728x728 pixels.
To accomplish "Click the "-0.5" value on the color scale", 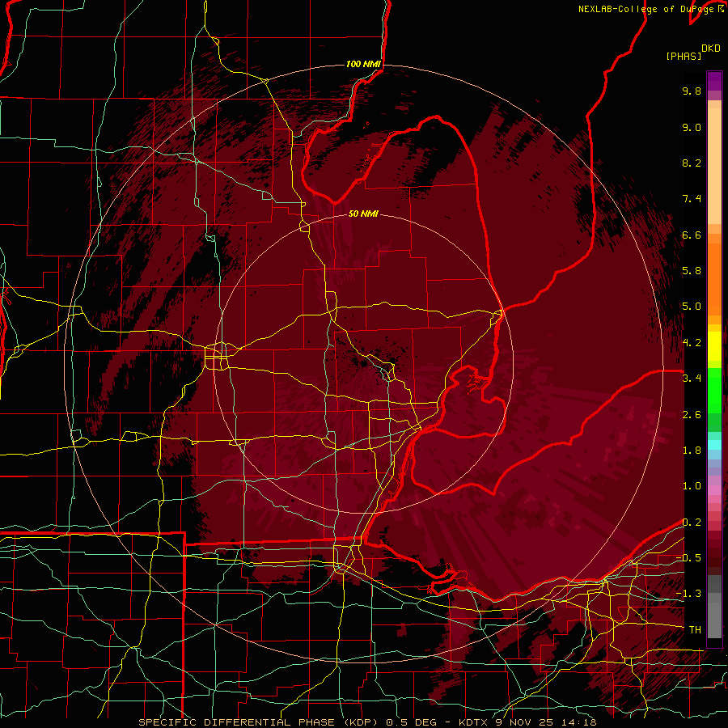I will point(688,558).
